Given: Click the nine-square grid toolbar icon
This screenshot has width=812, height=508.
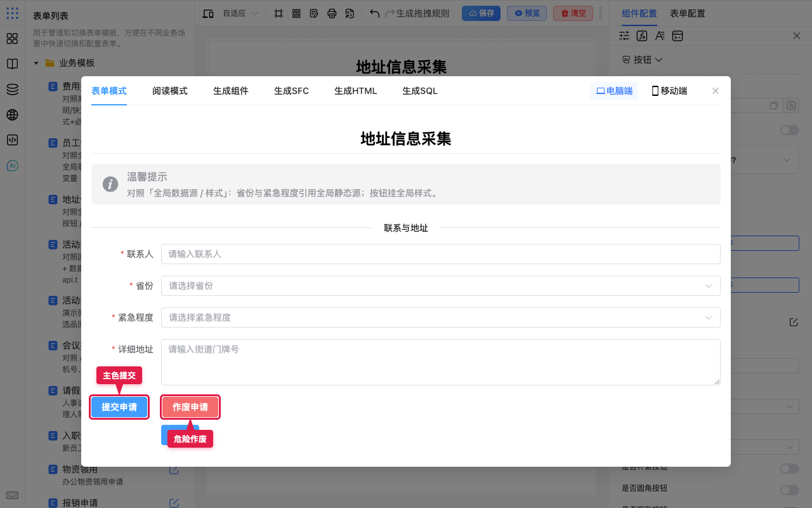Looking at the screenshot, I should coord(296,13).
